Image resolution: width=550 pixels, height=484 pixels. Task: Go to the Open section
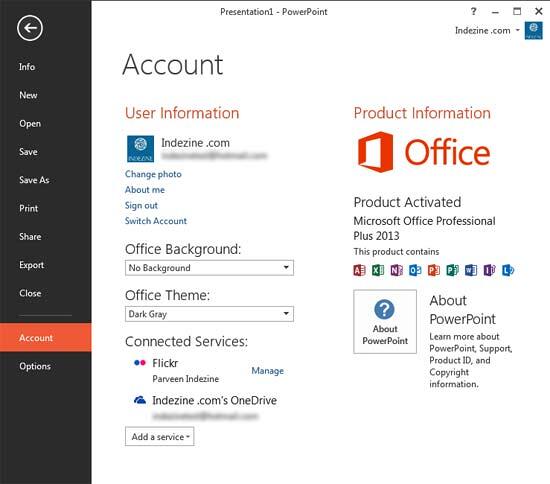[x=30, y=123]
